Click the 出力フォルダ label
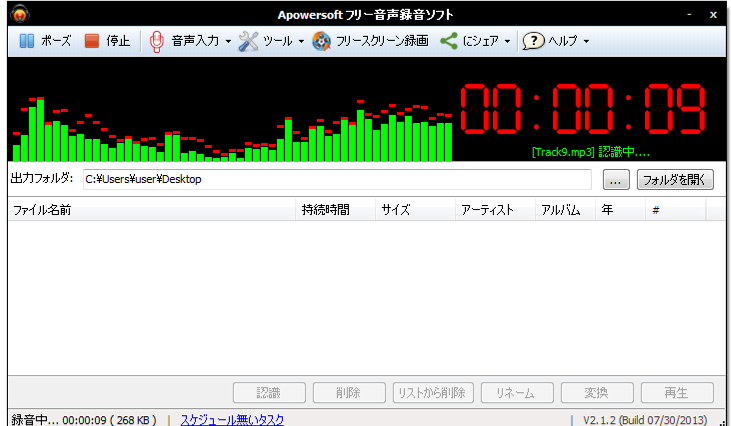Image resolution: width=731 pixels, height=426 pixels. pos(42,178)
